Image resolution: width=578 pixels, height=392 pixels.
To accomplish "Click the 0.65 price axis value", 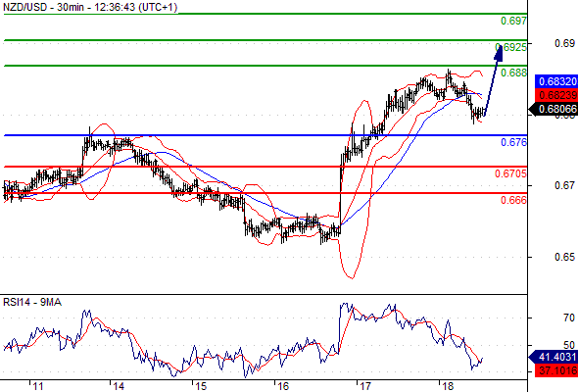I will point(564,257).
